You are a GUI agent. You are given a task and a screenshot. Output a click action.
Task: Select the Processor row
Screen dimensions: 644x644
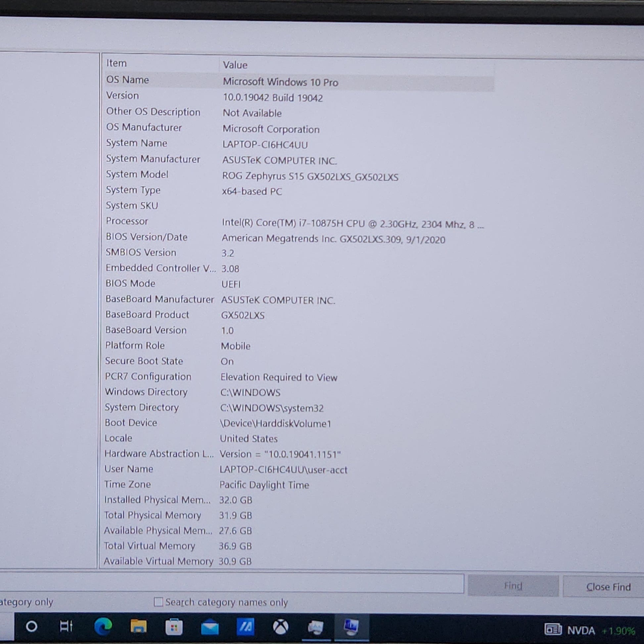click(127, 221)
